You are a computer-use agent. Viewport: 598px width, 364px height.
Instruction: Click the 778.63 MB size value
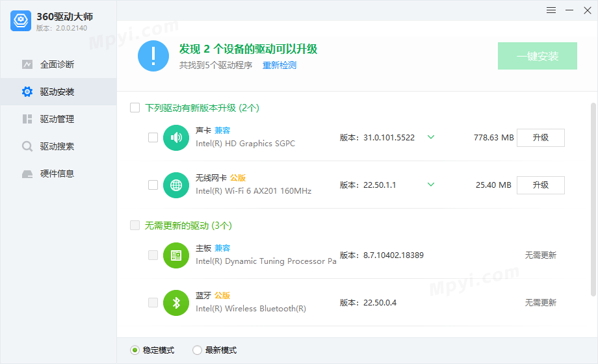click(x=494, y=138)
